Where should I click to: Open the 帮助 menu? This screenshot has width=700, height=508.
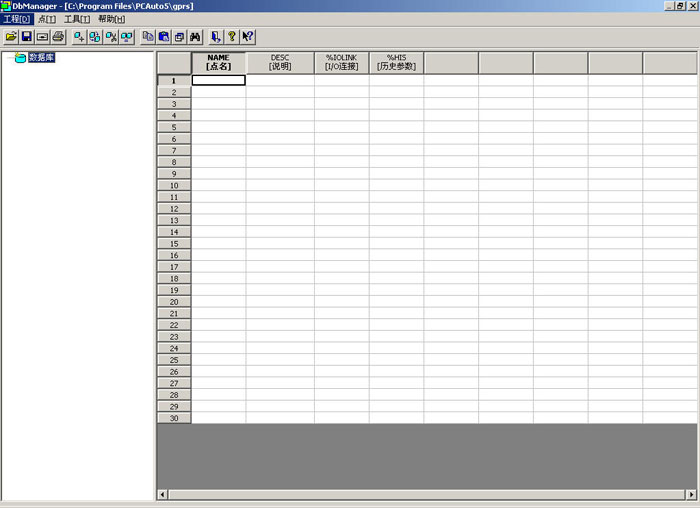click(x=111, y=19)
